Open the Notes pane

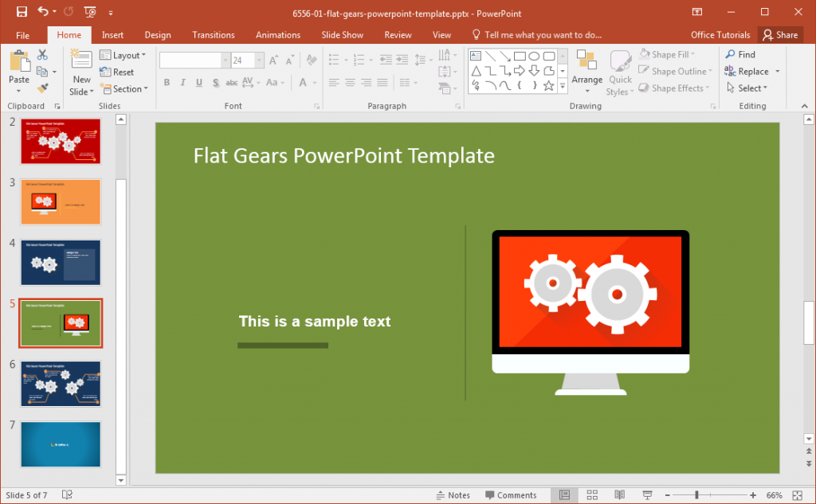pos(453,494)
